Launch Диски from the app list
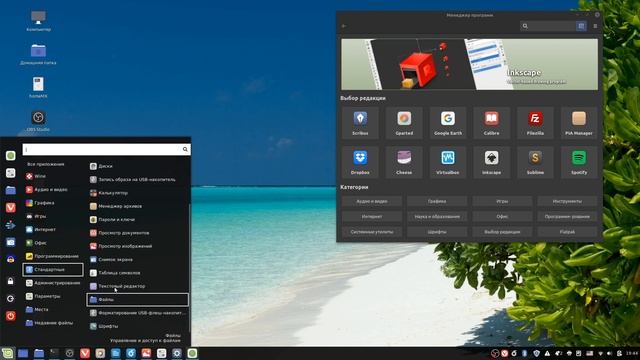 point(138,166)
